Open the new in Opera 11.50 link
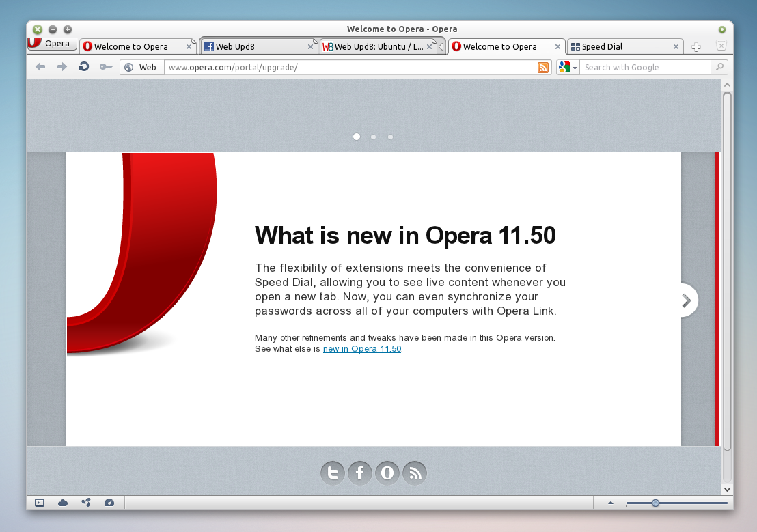Image resolution: width=757 pixels, height=532 pixels. point(362,348)
